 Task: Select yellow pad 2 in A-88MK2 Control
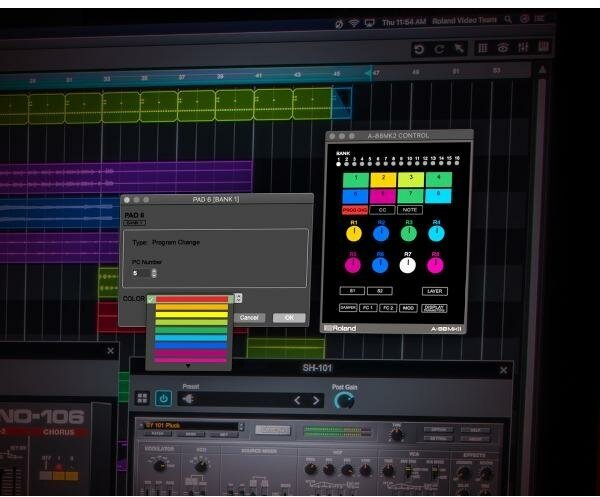[383, 180]
